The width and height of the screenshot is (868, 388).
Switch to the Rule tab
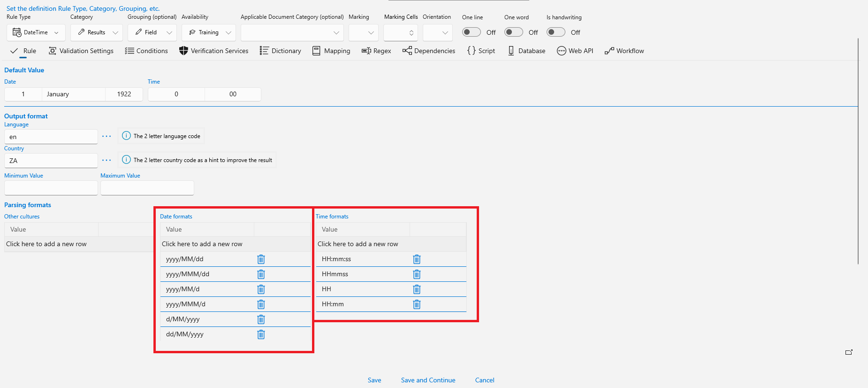click(x=23, y=51)
